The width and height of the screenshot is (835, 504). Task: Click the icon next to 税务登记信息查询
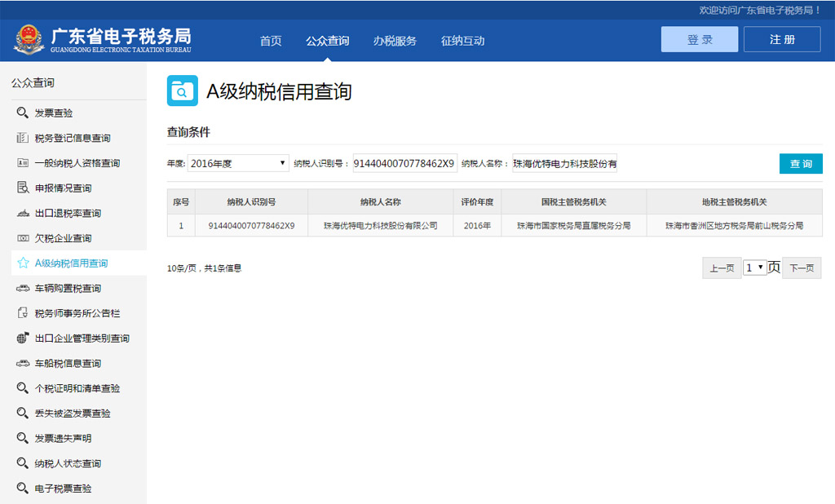(x=23, y=138)
